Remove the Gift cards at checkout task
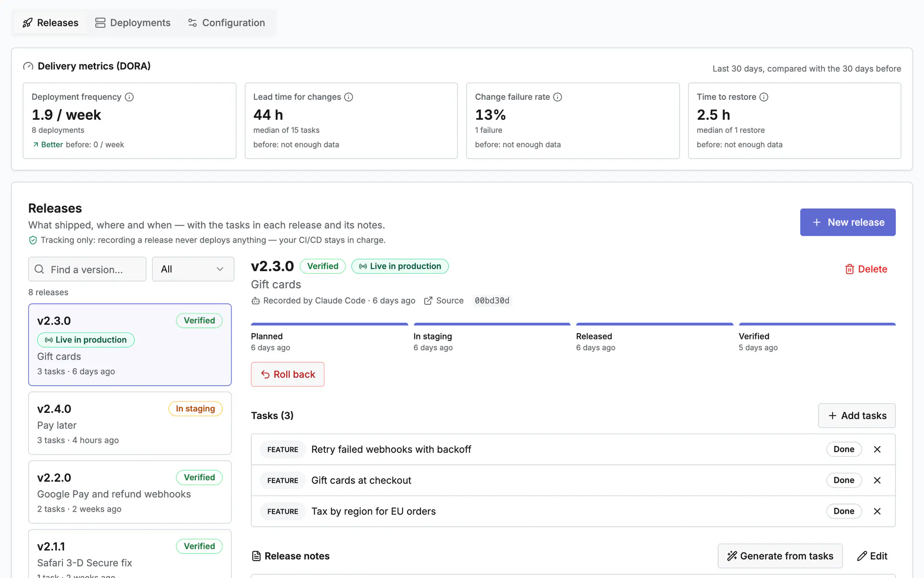 (877, 480)
